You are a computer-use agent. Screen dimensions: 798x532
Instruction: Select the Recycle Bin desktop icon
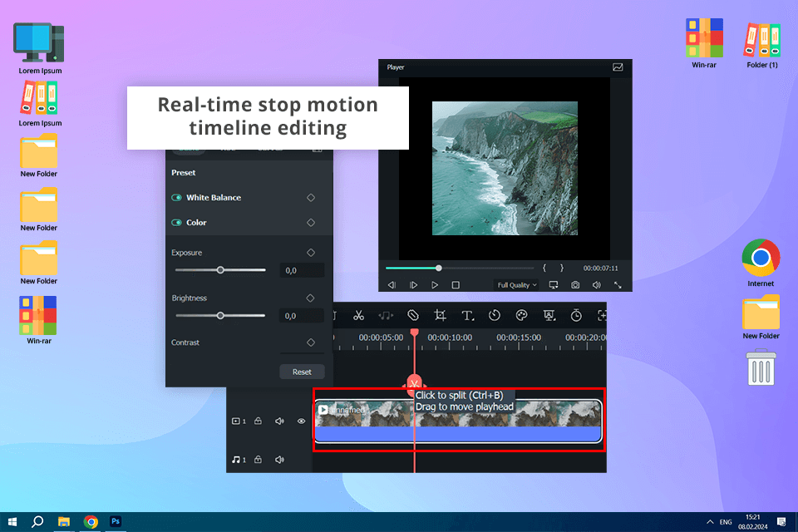761,367
